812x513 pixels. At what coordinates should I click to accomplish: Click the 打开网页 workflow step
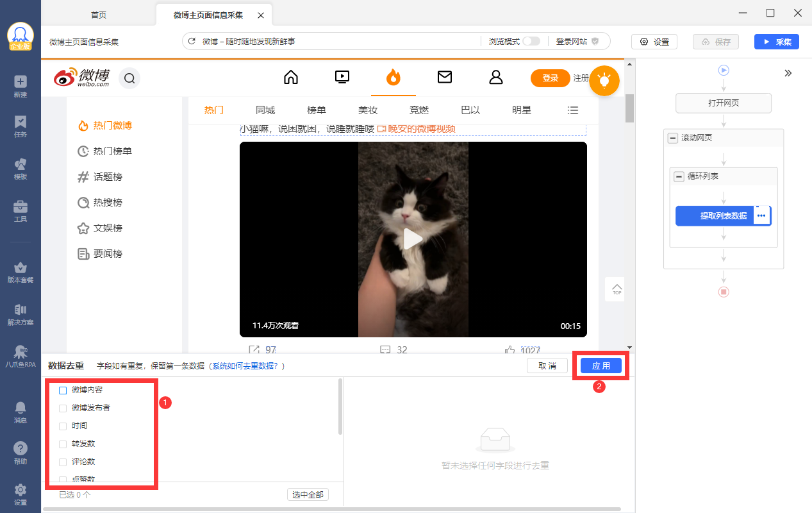(724, 103)
